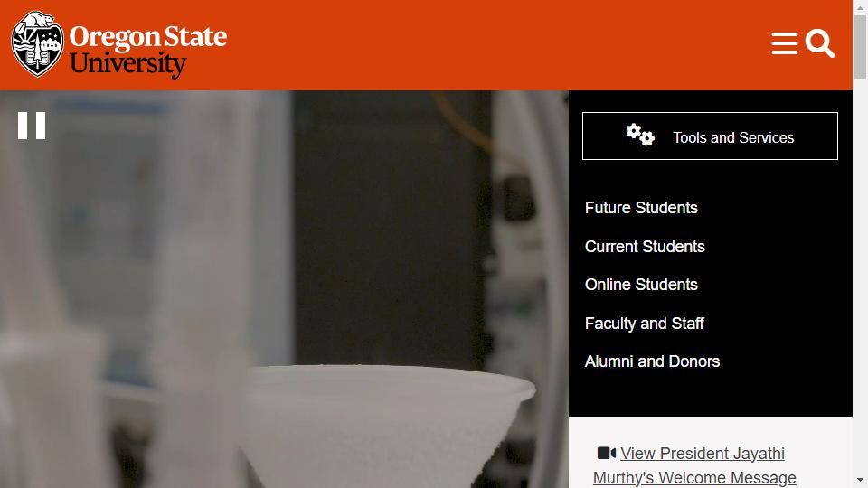Screen dimensions: 868x488
Task: Click the scrollbar down arrow
Action: [860, 480]
